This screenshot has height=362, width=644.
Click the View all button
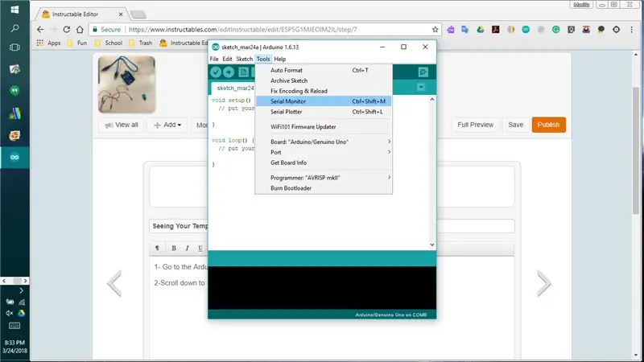tap(122, 125)
